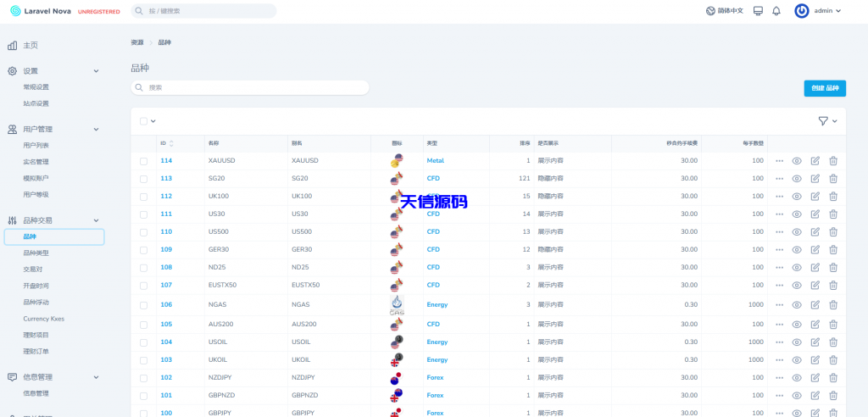
Task: Edit the SG20 row using pencil icon
Action: coord(815,178)
